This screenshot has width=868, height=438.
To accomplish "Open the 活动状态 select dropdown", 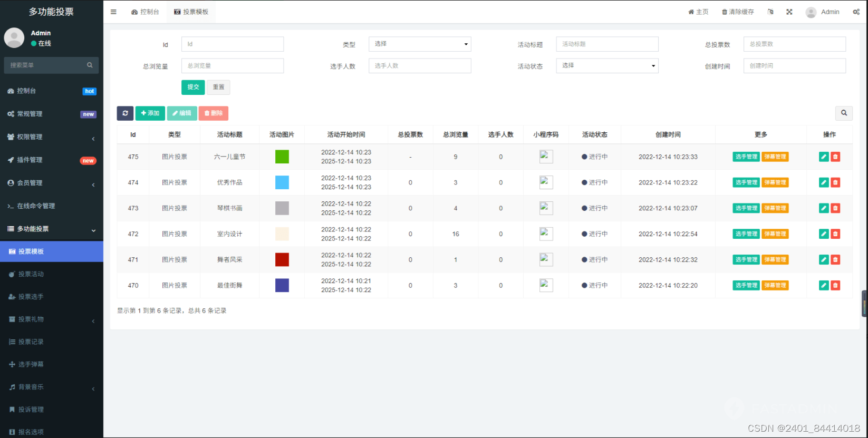I will (607, 65).
